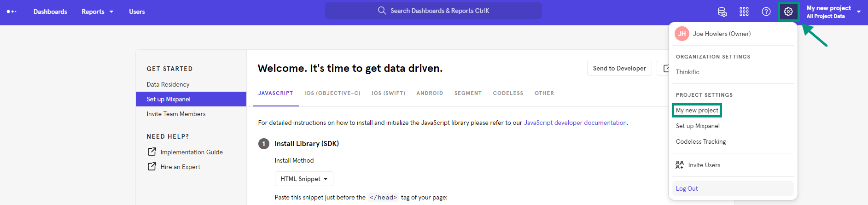Open JavaScript developer documentation link
This screenshot has width=868, height=205.
pos(575,123)
